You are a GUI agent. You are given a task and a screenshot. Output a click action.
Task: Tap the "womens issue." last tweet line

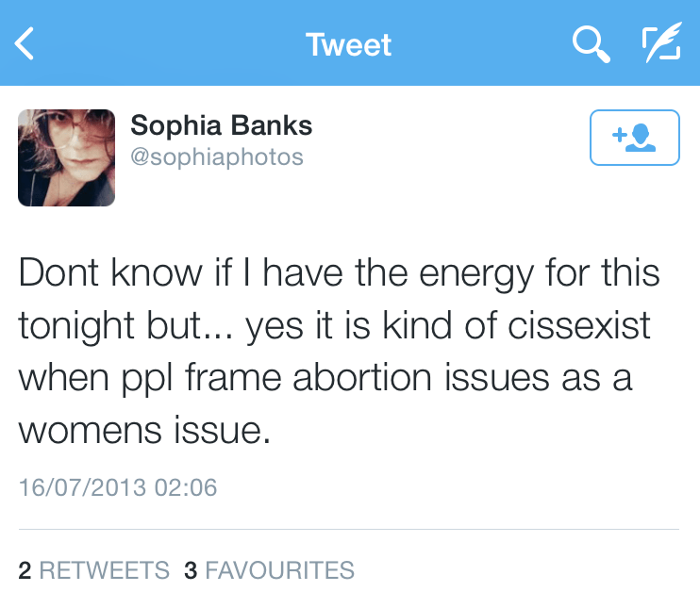click(144, 431)
